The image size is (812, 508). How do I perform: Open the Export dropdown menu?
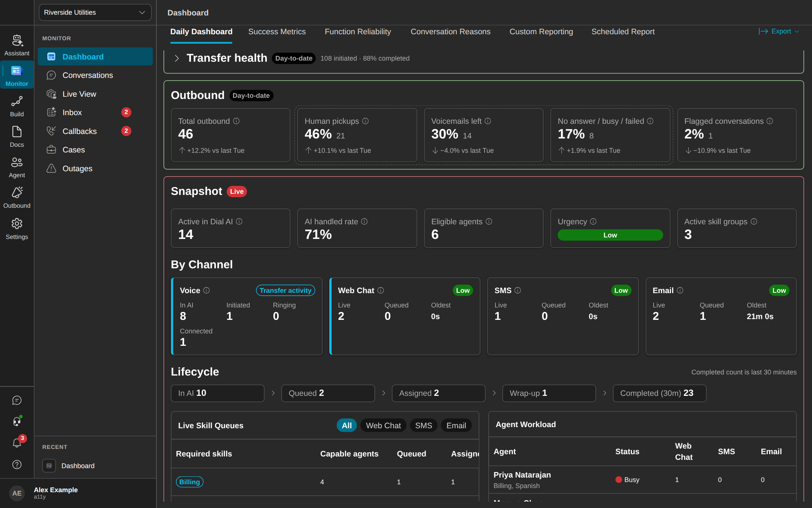coord(779,32)
